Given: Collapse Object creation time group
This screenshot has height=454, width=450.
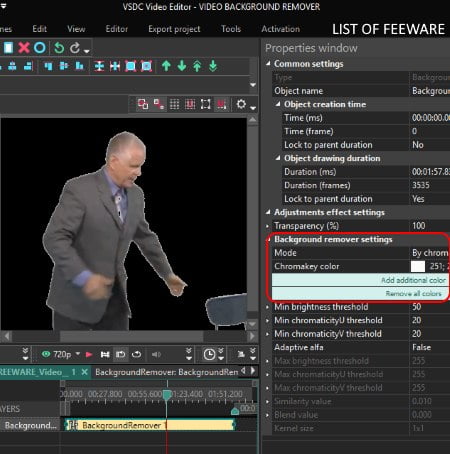Looking at the screenshot, I should [278, 104].
